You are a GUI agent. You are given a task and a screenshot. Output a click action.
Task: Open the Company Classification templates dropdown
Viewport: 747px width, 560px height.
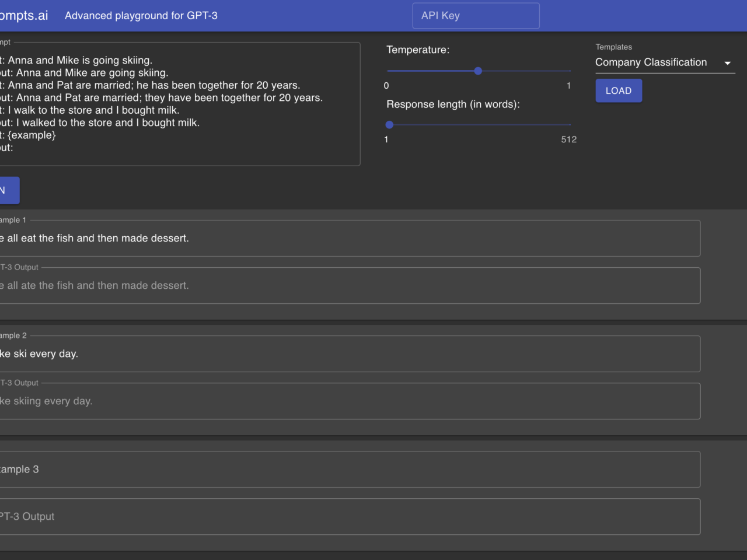[x=665, y=62]
